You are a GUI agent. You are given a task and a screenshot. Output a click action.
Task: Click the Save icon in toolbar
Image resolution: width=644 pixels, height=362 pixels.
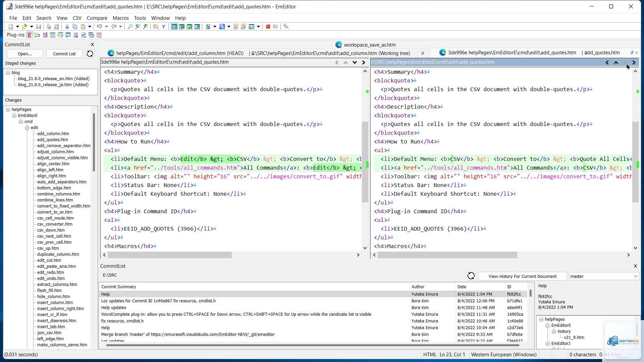click(39, 26)
